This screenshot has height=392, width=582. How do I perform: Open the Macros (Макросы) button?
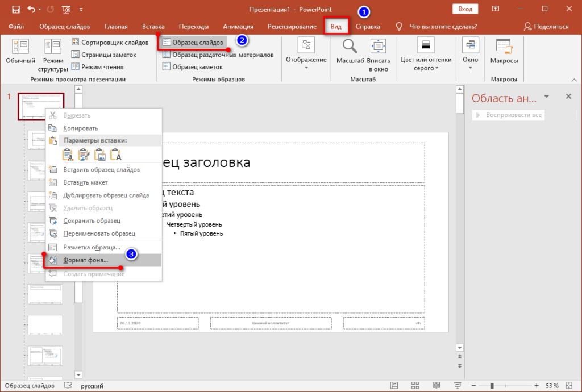point(504,52)
